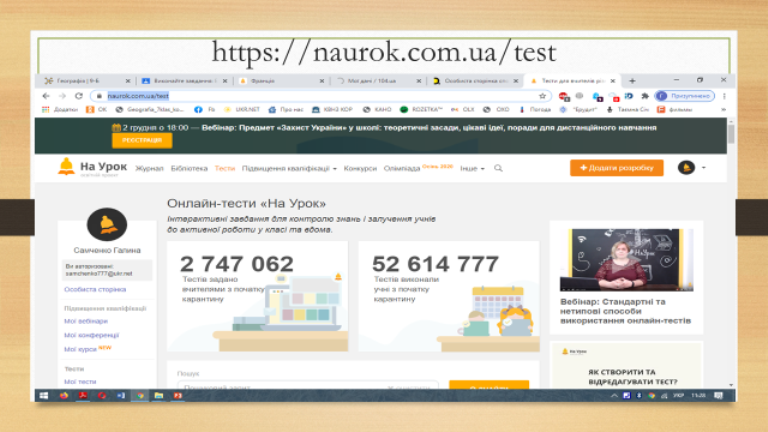This screenshot has width=768, height=432.
Task: Click the Додати розробку button
Action: click(x=617, y=168)
